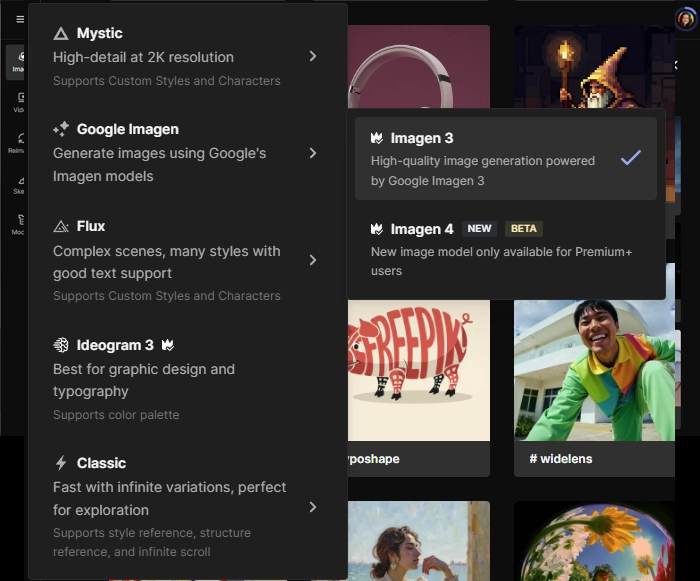Select the Mystic model entry
The width and height of the screenshot is (700, 581).
(188, 56)
